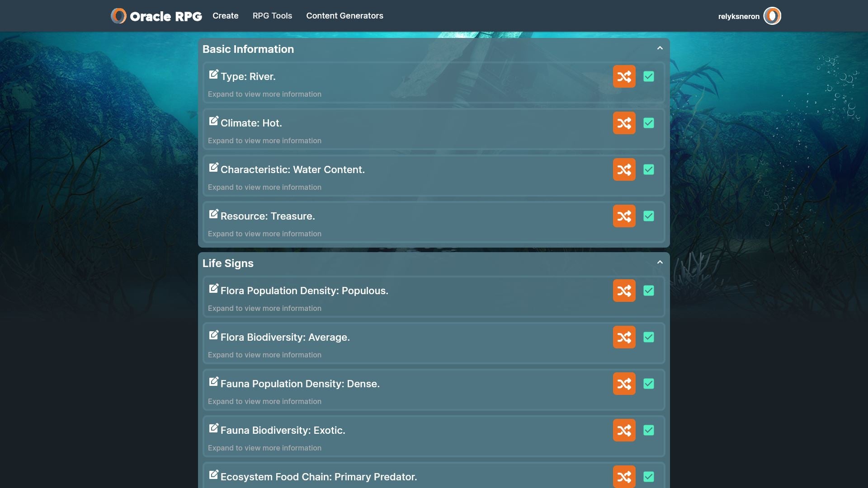Open the Oracle RPG logo home
This screenshot has height=488, width=868.
[x=156, y=16]
